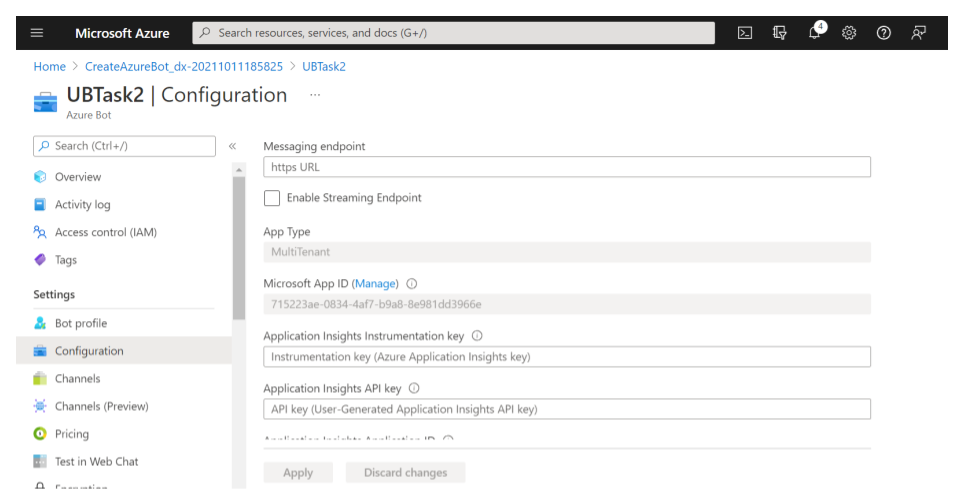Open portal settings gear
962x494 pixels.
point(849,33)
